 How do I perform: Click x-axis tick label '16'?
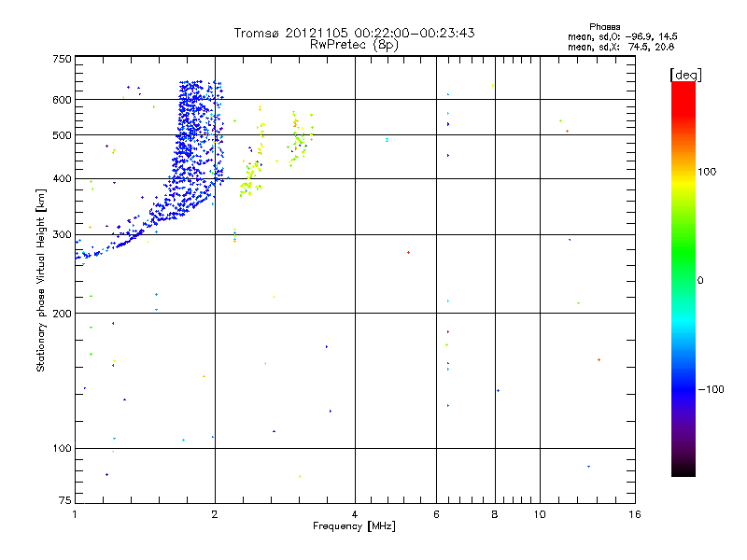coord(635,514)
